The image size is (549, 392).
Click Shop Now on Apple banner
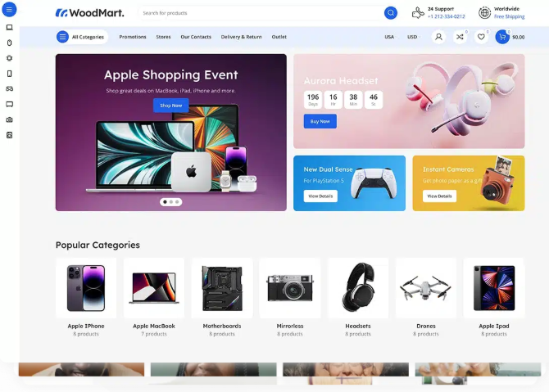[x=171, y=106]
